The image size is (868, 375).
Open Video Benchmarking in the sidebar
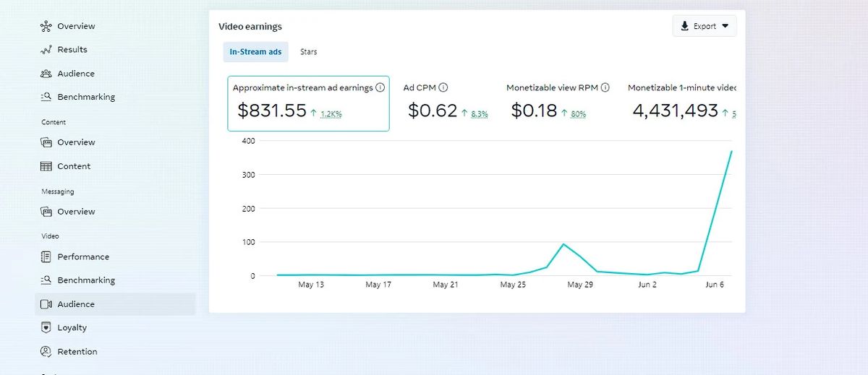click(85, 280)
